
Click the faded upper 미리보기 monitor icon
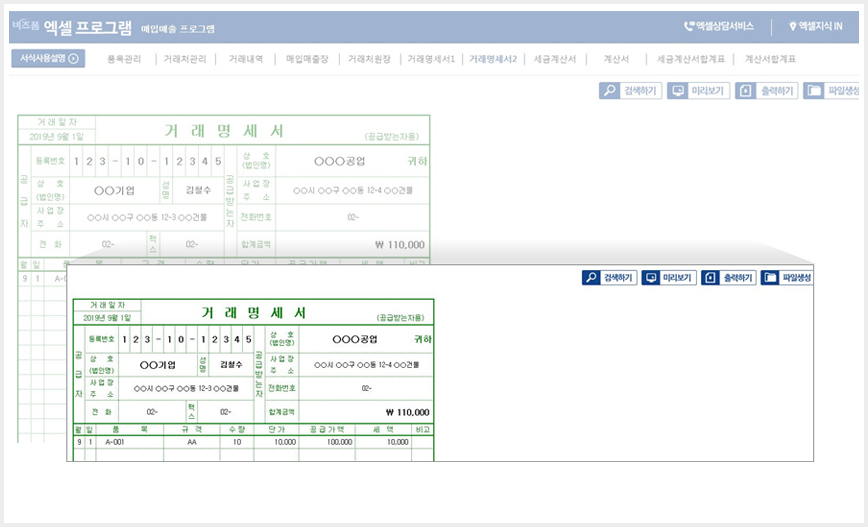(x=678, y=90)
